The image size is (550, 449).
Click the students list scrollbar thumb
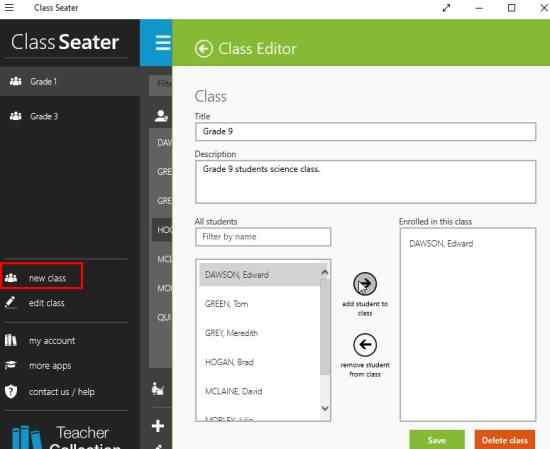click(x=325, y=326)
